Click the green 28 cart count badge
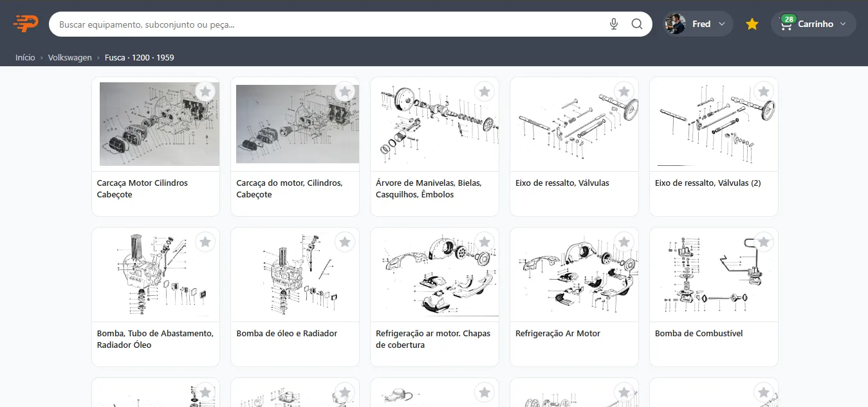The height and width of the screenshot is (407, 868). point(789,19)
